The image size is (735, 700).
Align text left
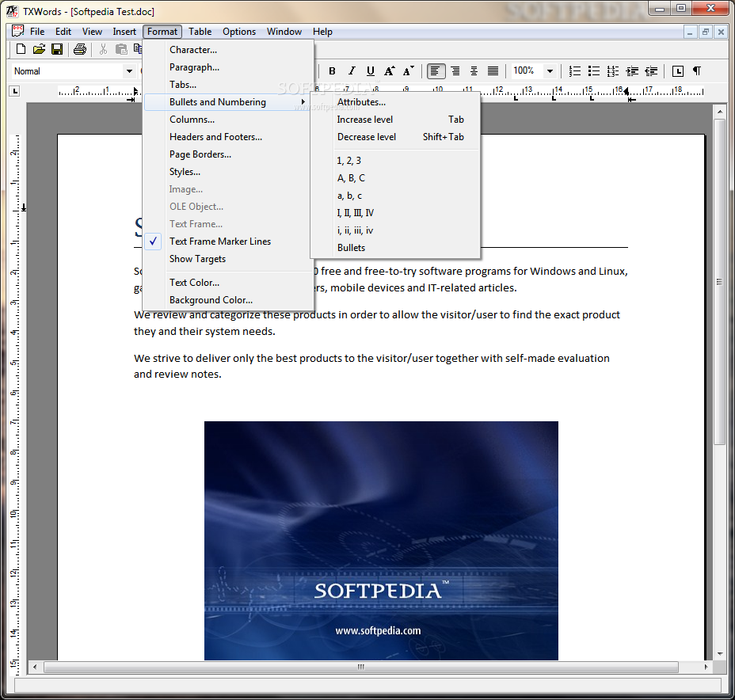point(436,71)
